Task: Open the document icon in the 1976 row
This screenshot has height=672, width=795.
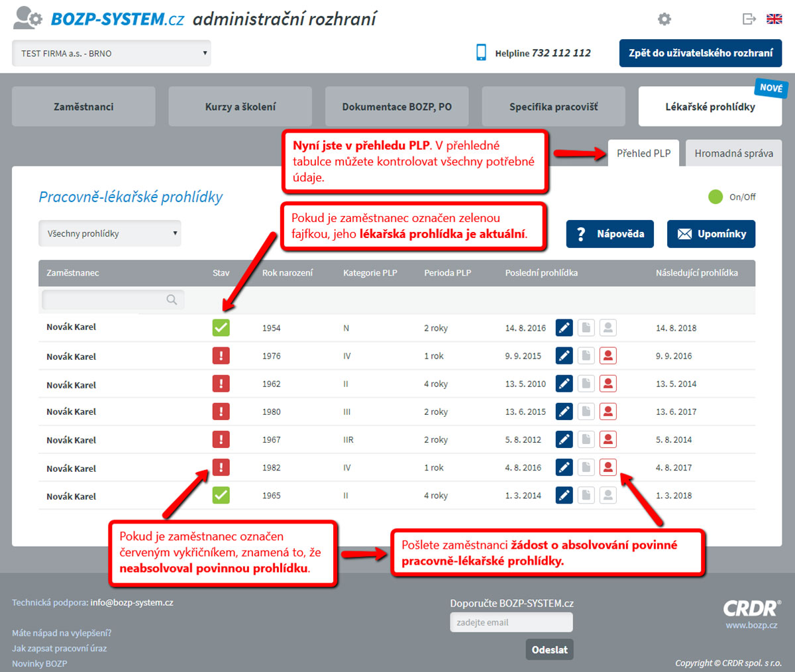Action: tap(586, 356)
